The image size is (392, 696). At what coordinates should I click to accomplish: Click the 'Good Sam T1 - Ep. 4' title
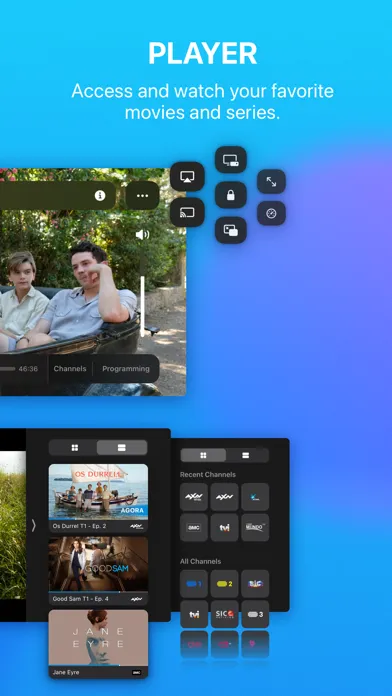(80, 599)
